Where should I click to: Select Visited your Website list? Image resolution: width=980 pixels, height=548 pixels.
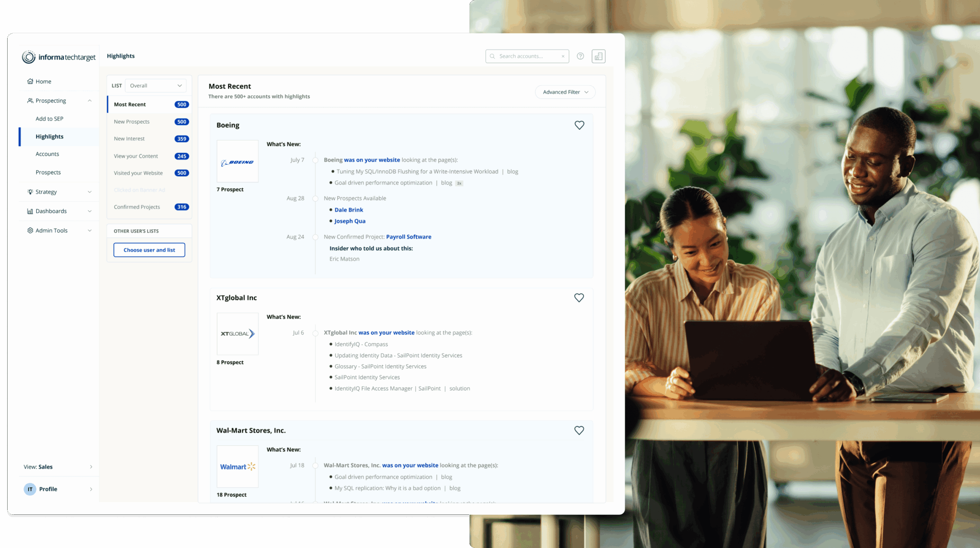[x=150, y=173]
